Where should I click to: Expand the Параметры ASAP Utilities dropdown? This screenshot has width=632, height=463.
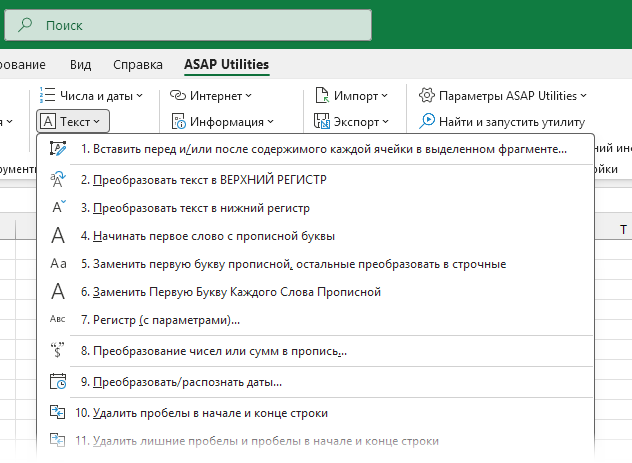[583, 96]
